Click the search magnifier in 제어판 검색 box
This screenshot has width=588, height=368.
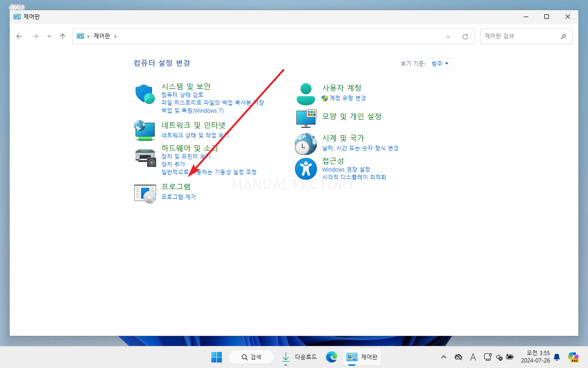564,36
